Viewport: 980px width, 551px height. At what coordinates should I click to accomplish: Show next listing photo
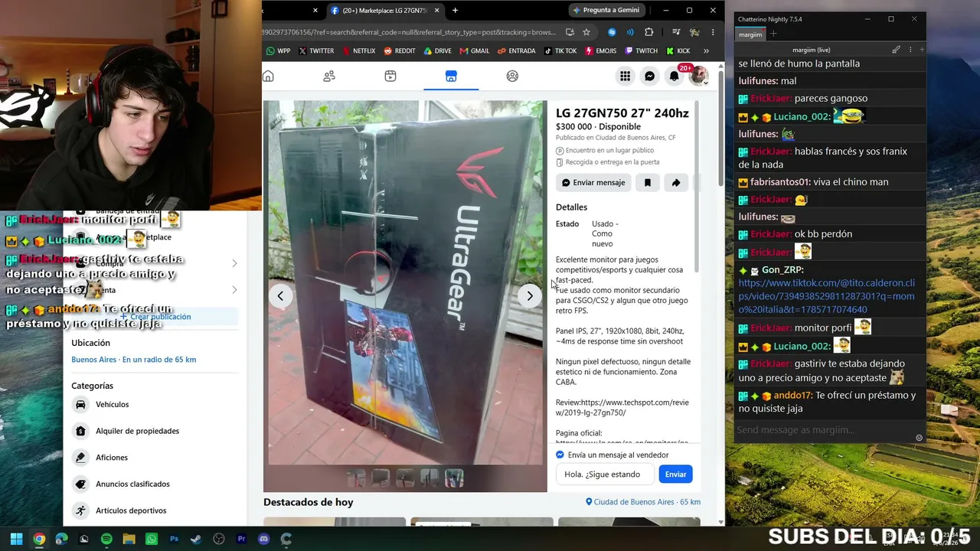point(529,296)
